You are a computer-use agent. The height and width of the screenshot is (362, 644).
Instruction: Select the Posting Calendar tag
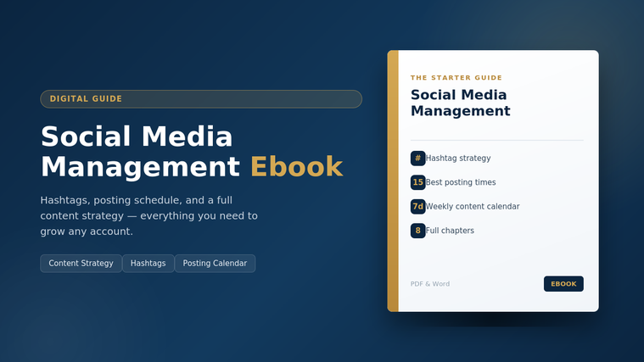coord(215,264)
